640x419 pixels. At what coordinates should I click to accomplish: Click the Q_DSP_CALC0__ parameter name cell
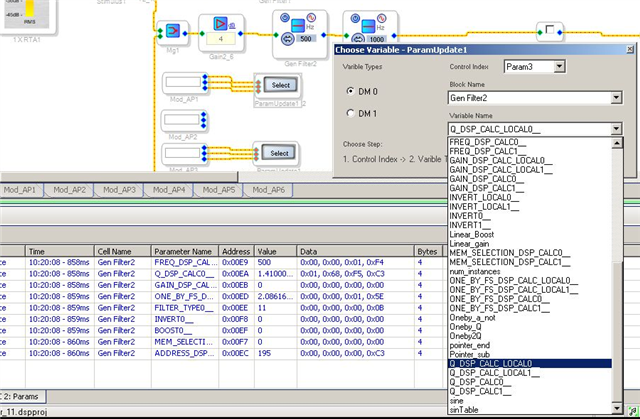(184, 274)
